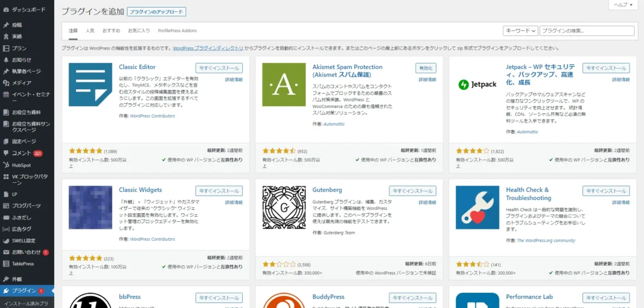
Task: Click the 広告タグ ad icon
Action: pos(6,229)
